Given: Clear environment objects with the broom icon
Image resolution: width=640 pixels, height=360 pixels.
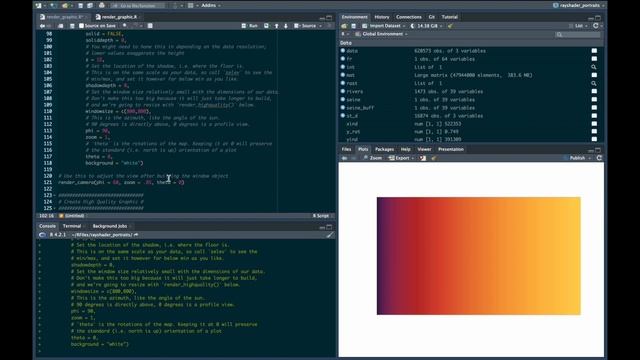Looking at the screenshot, I should pyautogui.click(x=450, y=26).
